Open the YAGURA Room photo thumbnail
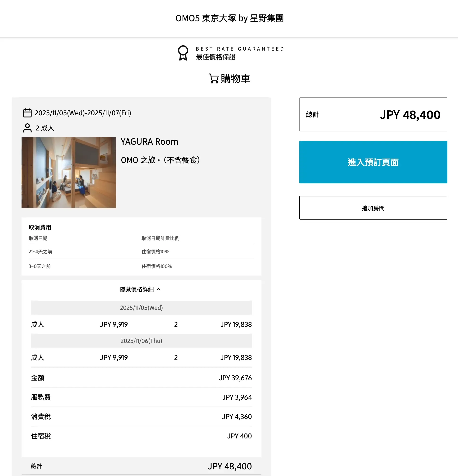Screen dimensions: 458x476 tap(69, 173)
